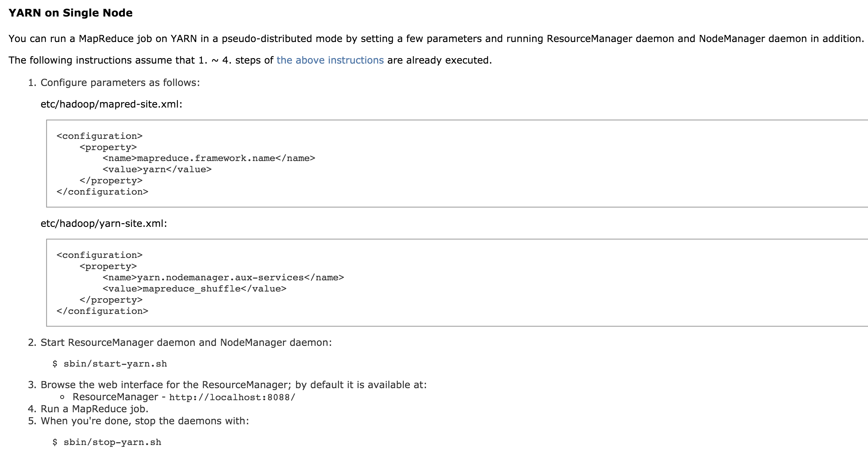
Task: Click the mapreduce.framework.name property line
Action: coord(209,158)
